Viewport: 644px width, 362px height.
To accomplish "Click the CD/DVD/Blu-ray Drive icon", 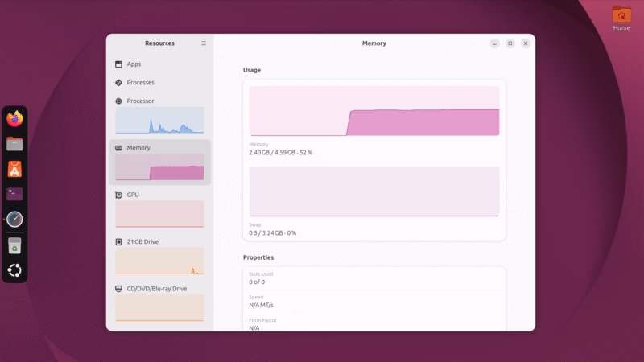I will click(118, 289).
